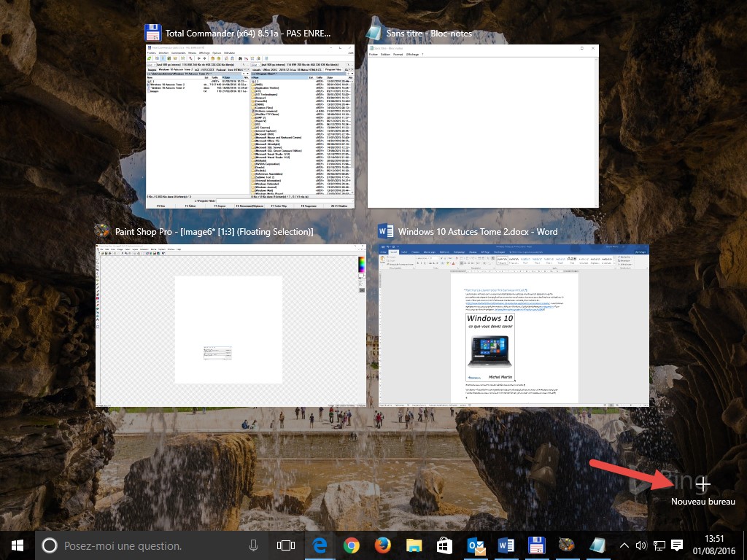This screenshot has height=560, width=747.
Task: Open the volume control in system tray
Action: click(x=641, y=545)
